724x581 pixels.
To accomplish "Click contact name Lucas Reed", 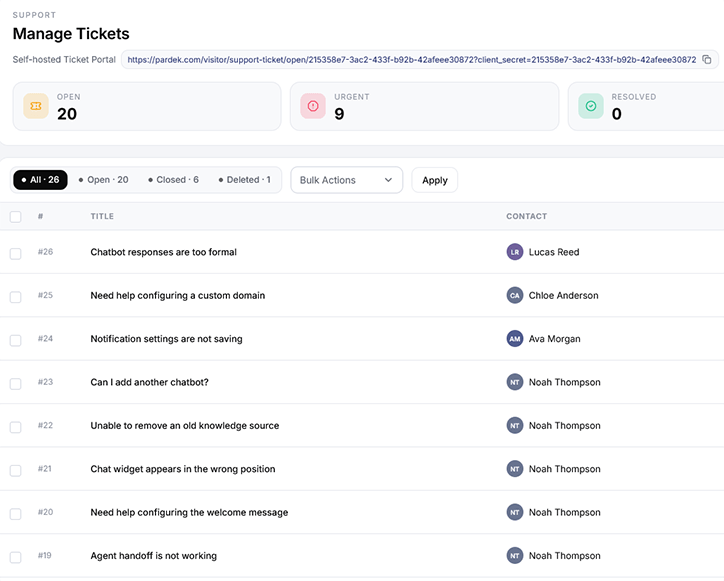I will click(554, 252).
